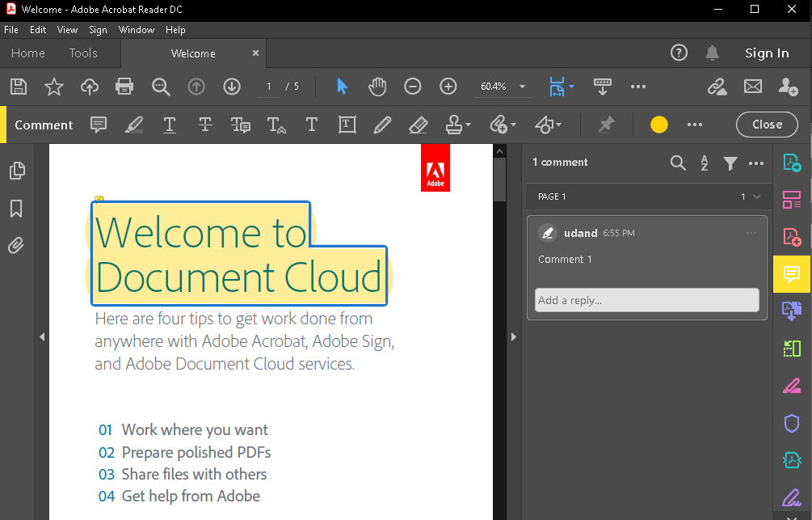Toggle Keep tool selected pin
This screenshot has width=812, height=520.
point(606,125)
